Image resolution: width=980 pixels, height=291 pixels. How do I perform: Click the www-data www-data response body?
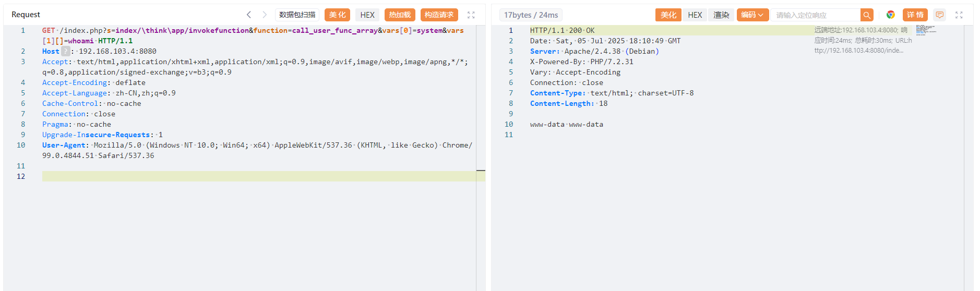point(567,124)
